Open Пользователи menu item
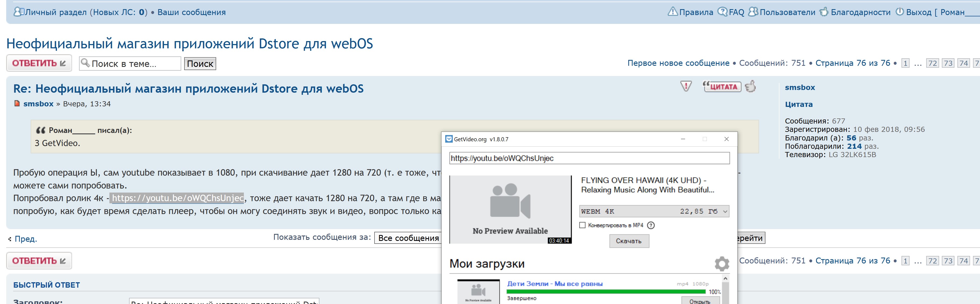Image resolution: width=980 pixels, height=304 pixels. 787,12
